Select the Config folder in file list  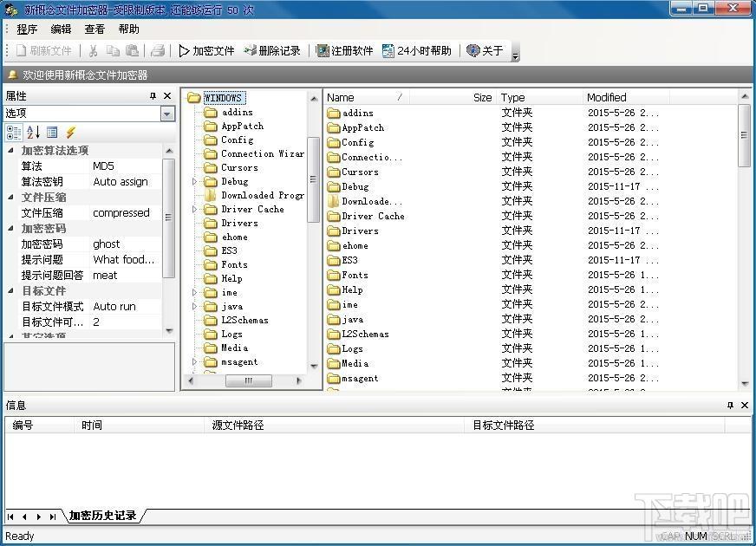357,142
